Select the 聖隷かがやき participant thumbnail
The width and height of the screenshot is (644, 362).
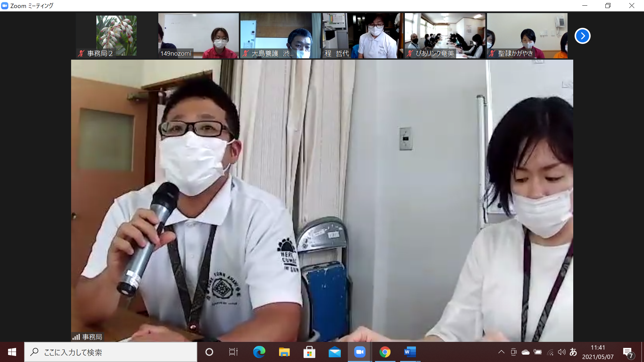pos(527,36)
